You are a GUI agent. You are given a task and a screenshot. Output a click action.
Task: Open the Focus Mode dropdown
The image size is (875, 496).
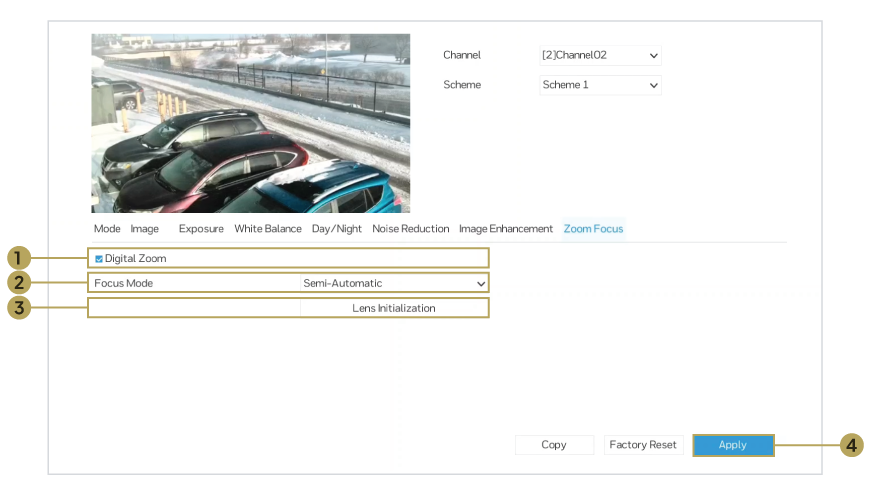click(394, 283)
